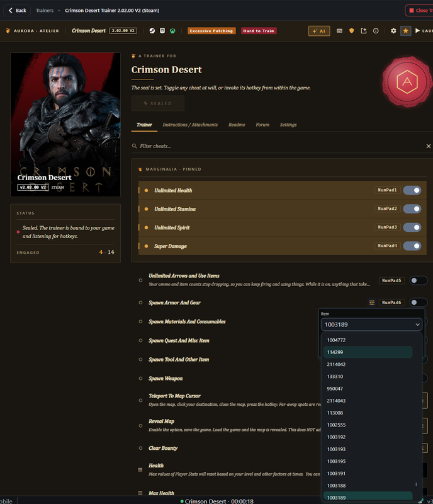Image resolution: width=433 pixels, height=504 pixels.
Task: Toggle the favorite star icon
Action: tap(406, 31)
